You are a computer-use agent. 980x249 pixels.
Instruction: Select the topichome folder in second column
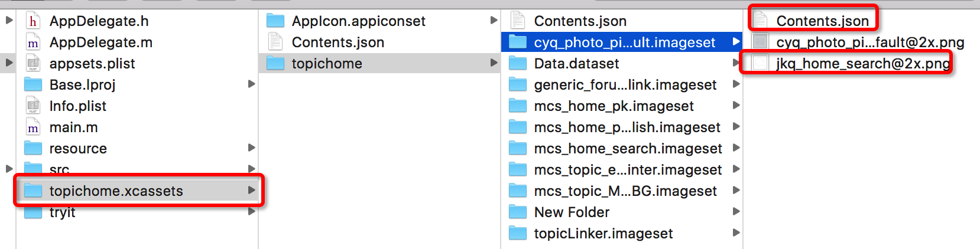click(x=326, y=64)
